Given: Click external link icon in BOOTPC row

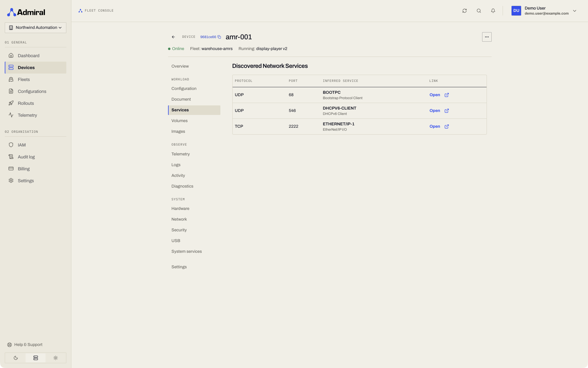Looking at the screenshot, I should click(x=447, y=95).
